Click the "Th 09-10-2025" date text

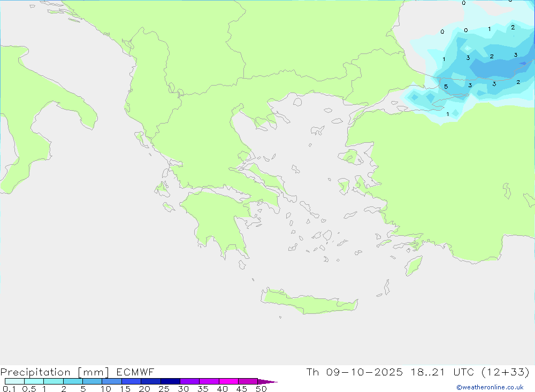click(x=354, y=372)
